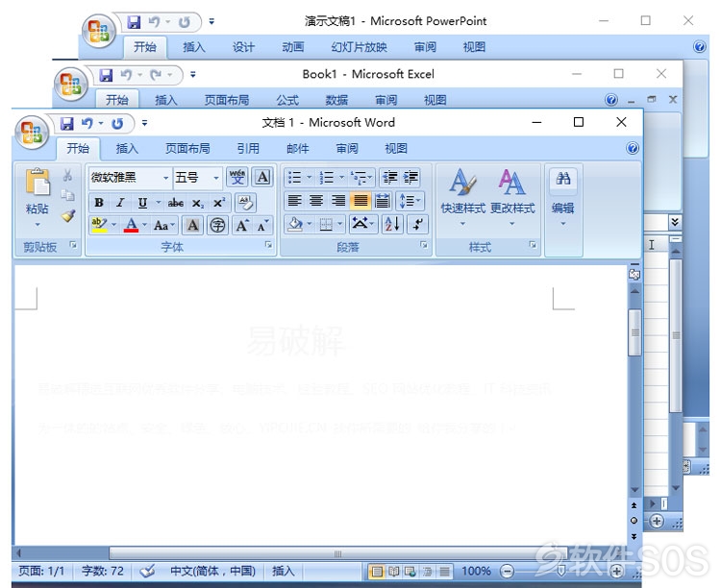Select Align Text Right
This screenshot has width=721, height=588.
point(338,201)
